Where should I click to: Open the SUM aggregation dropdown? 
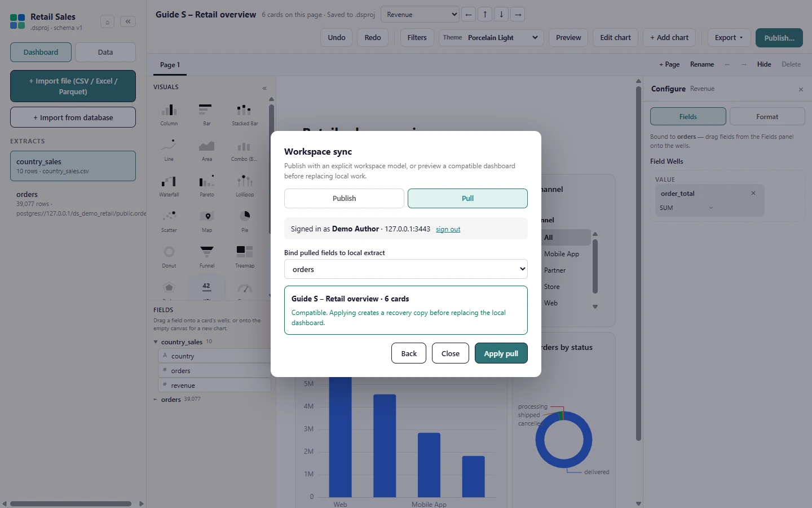click(686, 208)
